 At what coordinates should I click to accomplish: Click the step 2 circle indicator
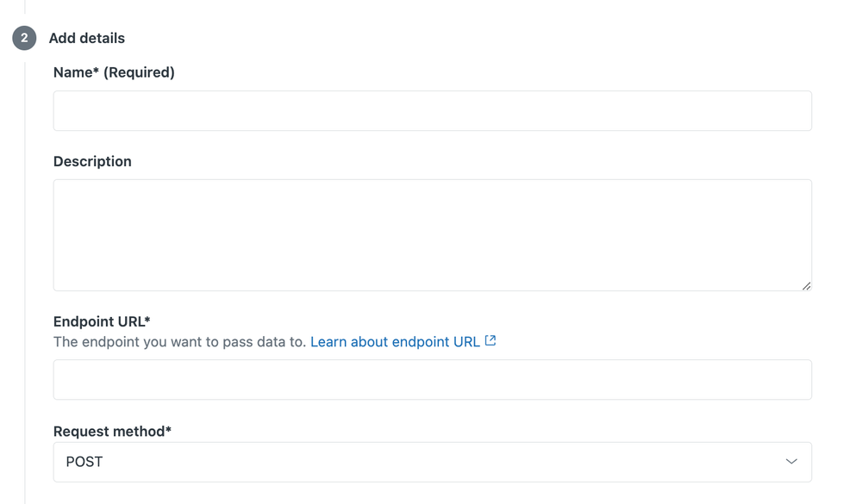tap(23, 38)
